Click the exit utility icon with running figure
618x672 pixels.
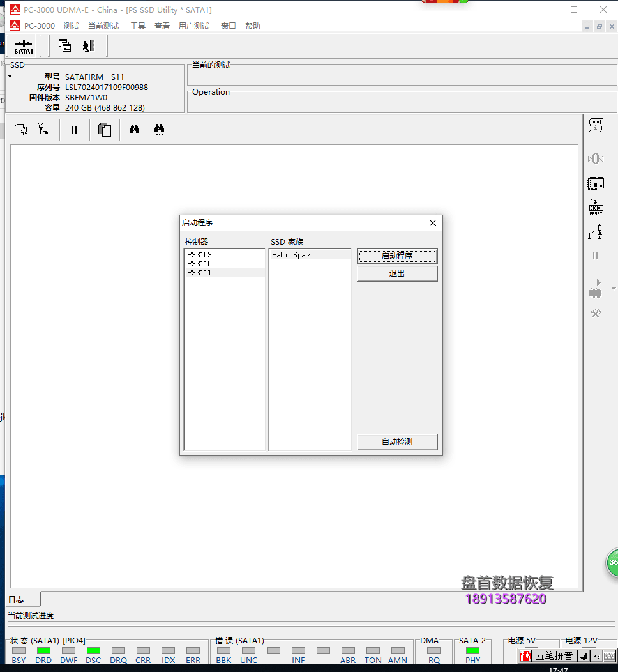89,45
